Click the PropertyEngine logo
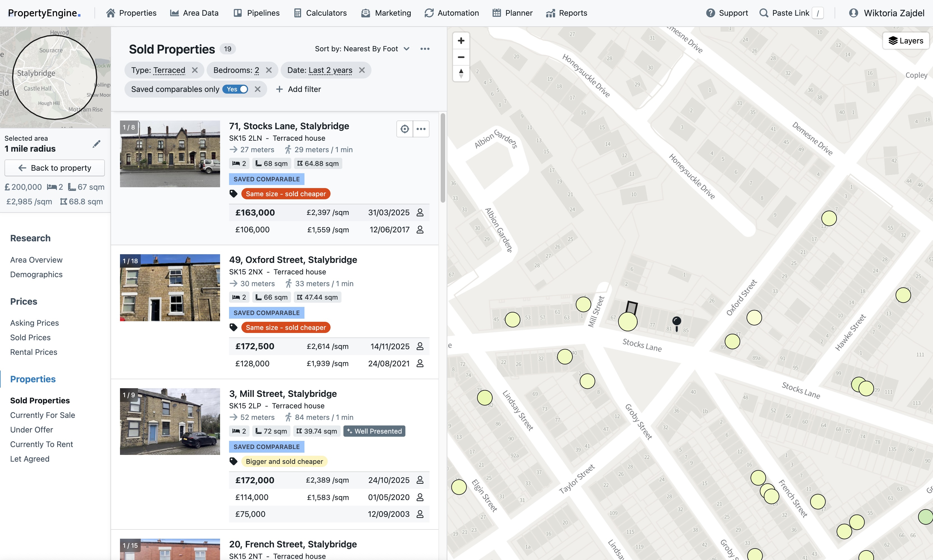 (x=44, y=13)
